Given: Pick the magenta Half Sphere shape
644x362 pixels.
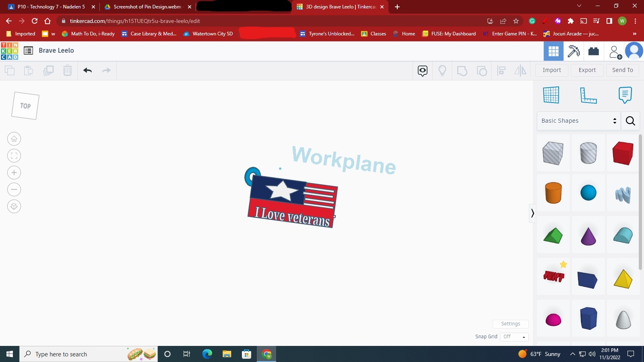Looking at the screenshot, I should (x=553, y=319).
